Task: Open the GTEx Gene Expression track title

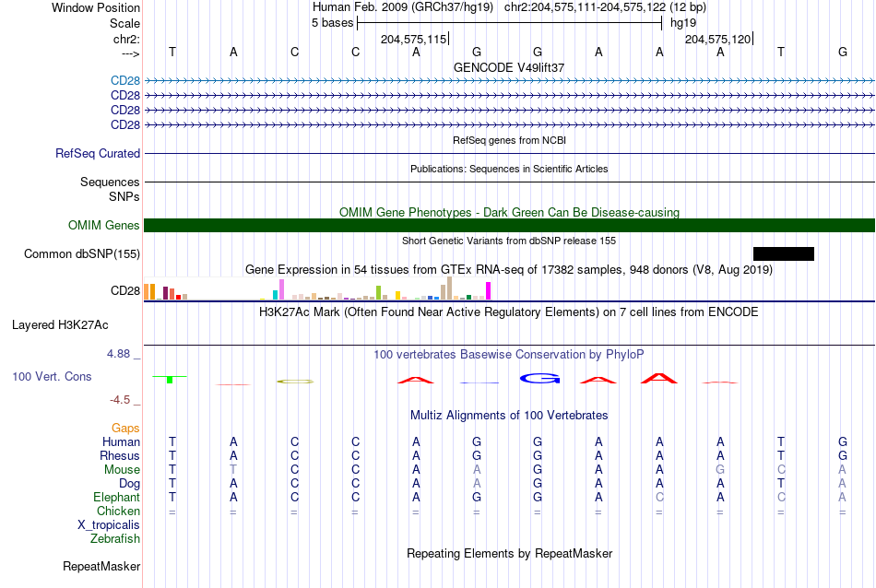Action: pyautogui.click(x=509, y=270)
